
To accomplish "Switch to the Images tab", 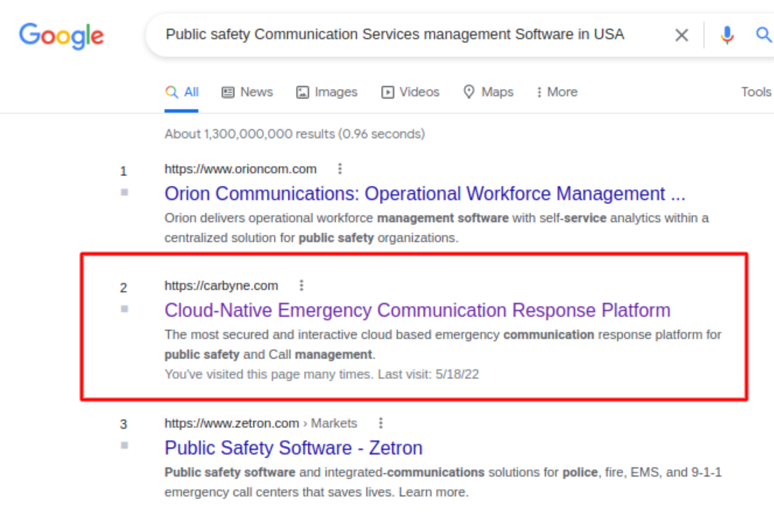I will coord(327,92).
